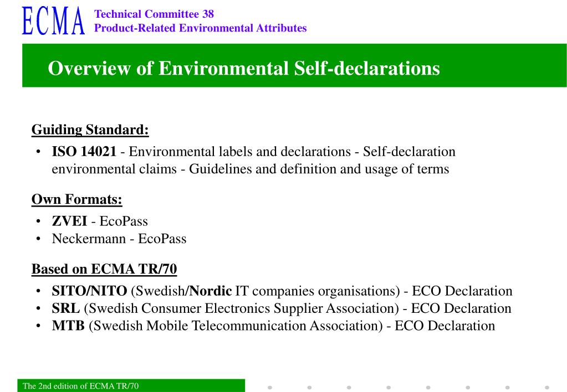Image resolution: width=567 pixels, height=392 pixels.
Task: Click footer 'The 2nd edition of ECMA TR/70'
Action: coord(80,386)
